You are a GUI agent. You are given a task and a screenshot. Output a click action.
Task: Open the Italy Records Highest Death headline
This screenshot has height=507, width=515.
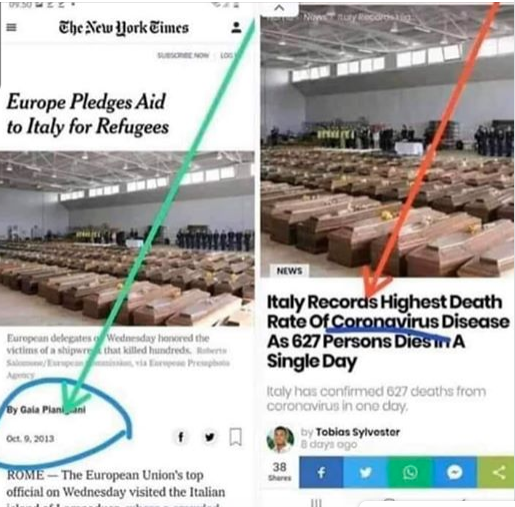pos(388,331)
